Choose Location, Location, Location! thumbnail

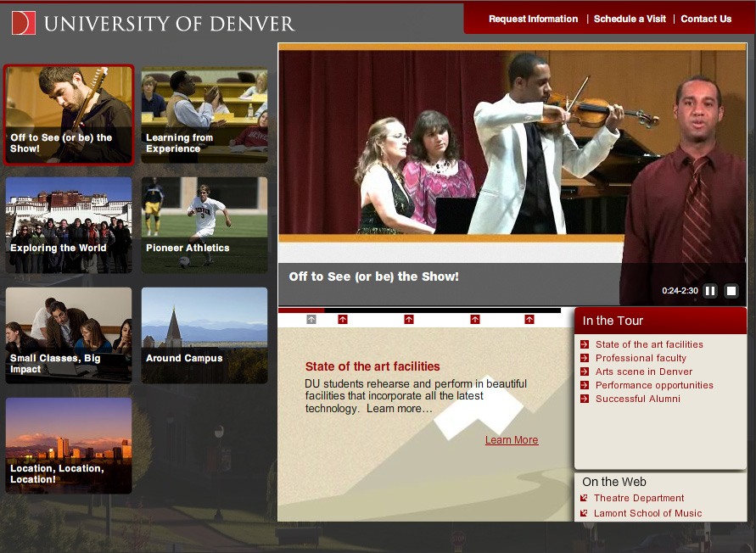pos(69,445)
